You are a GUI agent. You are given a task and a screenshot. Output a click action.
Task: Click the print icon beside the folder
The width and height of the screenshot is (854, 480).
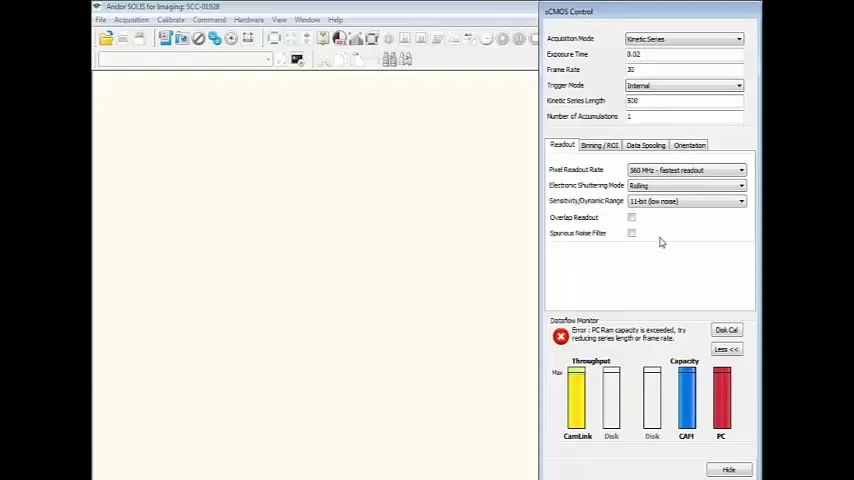click(123, 38)
